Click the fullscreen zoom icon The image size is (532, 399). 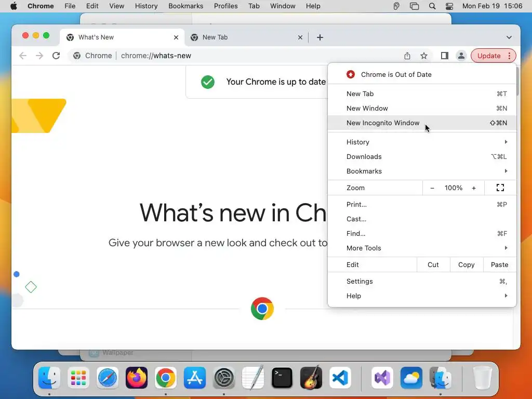500,188
